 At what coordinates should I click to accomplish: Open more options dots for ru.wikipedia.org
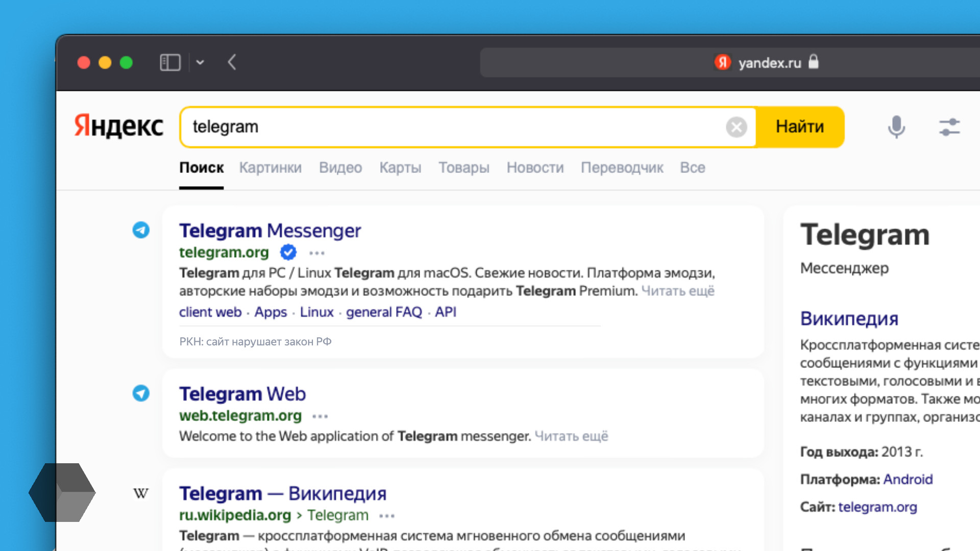(387, 516)
